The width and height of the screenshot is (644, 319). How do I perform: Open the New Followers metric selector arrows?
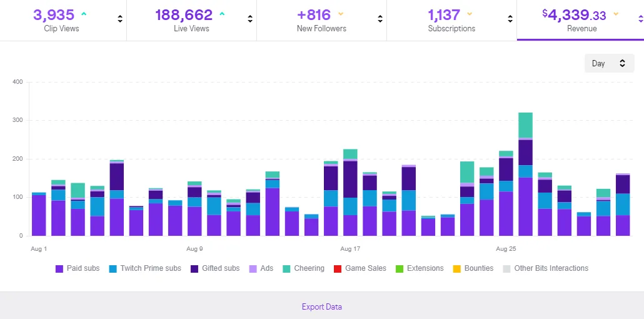[380, 19]
